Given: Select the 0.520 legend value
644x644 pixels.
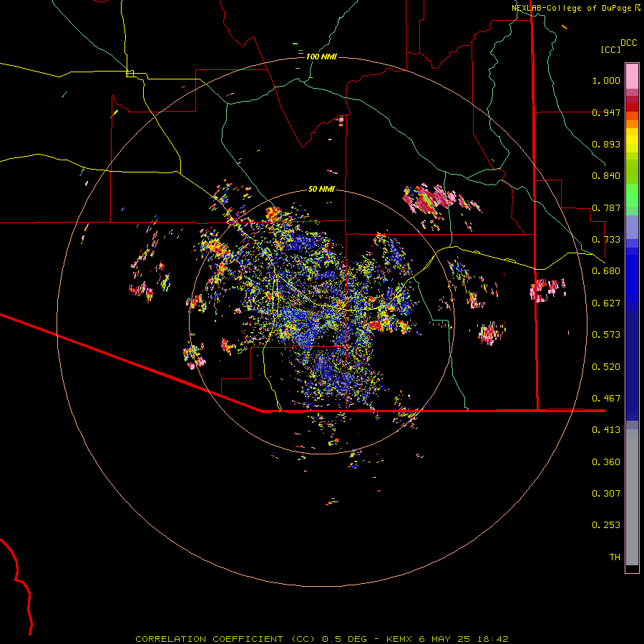Looking at the screenshot, I should (606, 367).
